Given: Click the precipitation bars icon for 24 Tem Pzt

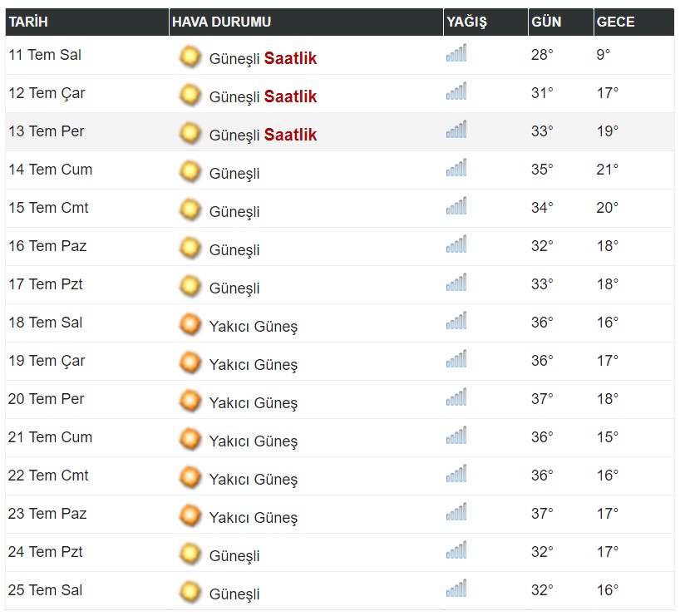Looking at the screenshot, I should [456, 549].
